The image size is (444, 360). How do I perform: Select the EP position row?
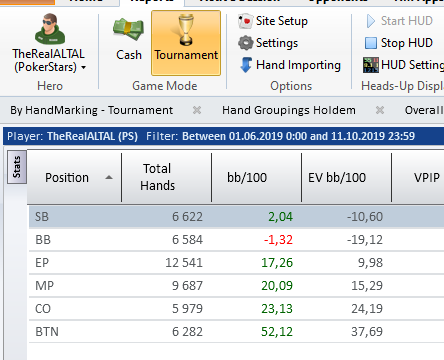pyautogui.click(x=236, y=263)
